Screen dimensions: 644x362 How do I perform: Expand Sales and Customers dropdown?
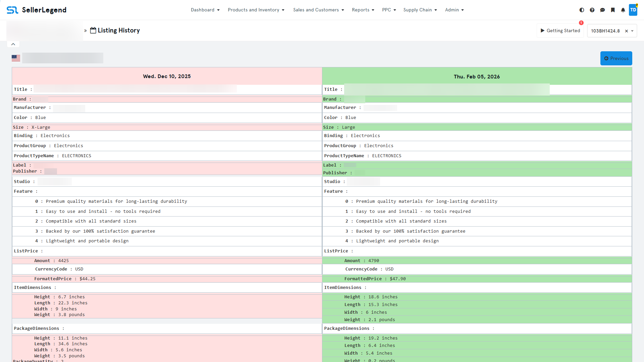(x=318, y=10)
